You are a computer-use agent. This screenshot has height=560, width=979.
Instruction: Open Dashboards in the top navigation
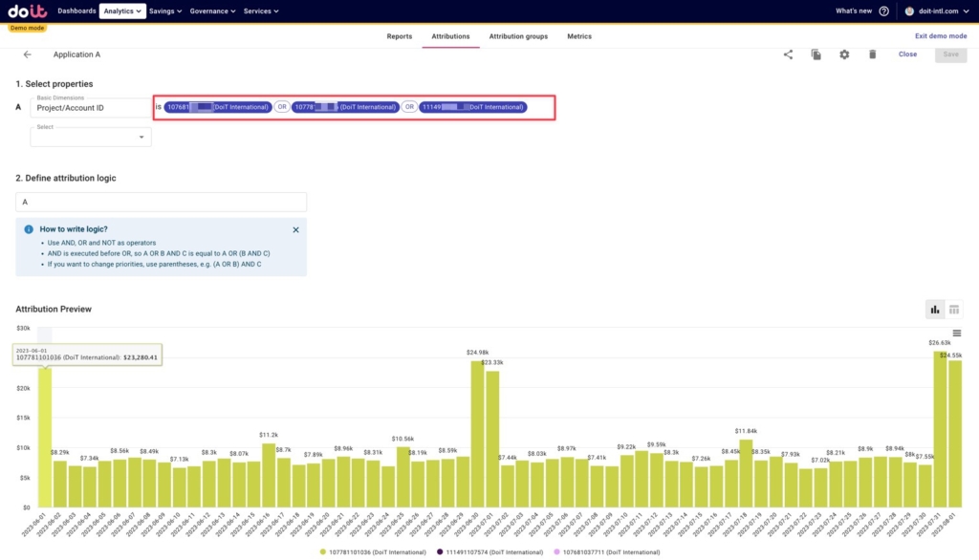click(76, 11)
